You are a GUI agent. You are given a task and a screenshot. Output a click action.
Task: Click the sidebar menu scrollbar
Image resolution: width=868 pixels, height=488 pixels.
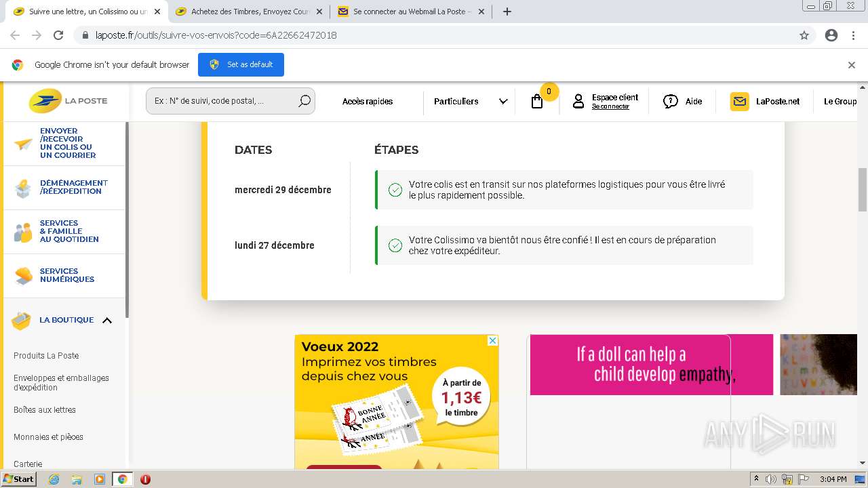127,220
